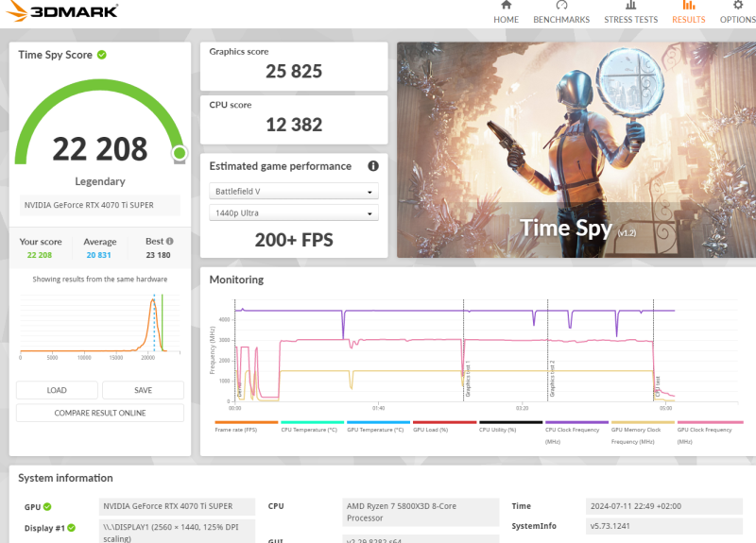Toggle Frame rate (FPS) orange legend
This screenshot has width=756, height=543.
point(246,427)
